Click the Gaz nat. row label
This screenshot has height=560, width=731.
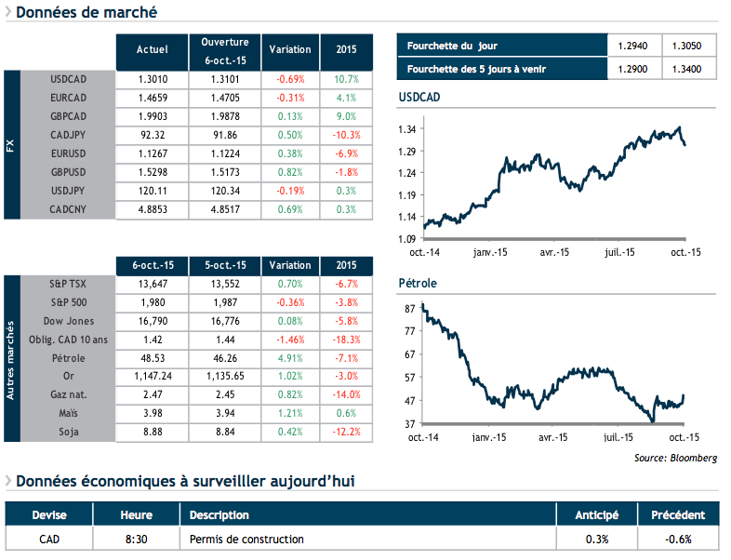[68, 396]
